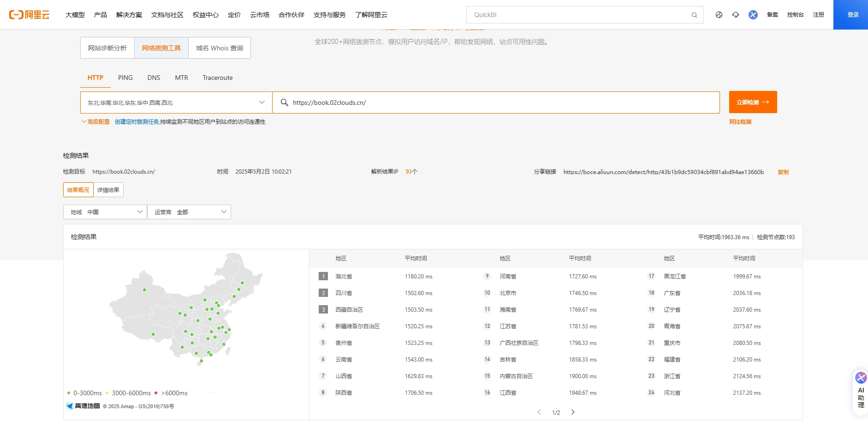868x422 pixels.
Task: Open the headset customer service icon
Action: 736,15
